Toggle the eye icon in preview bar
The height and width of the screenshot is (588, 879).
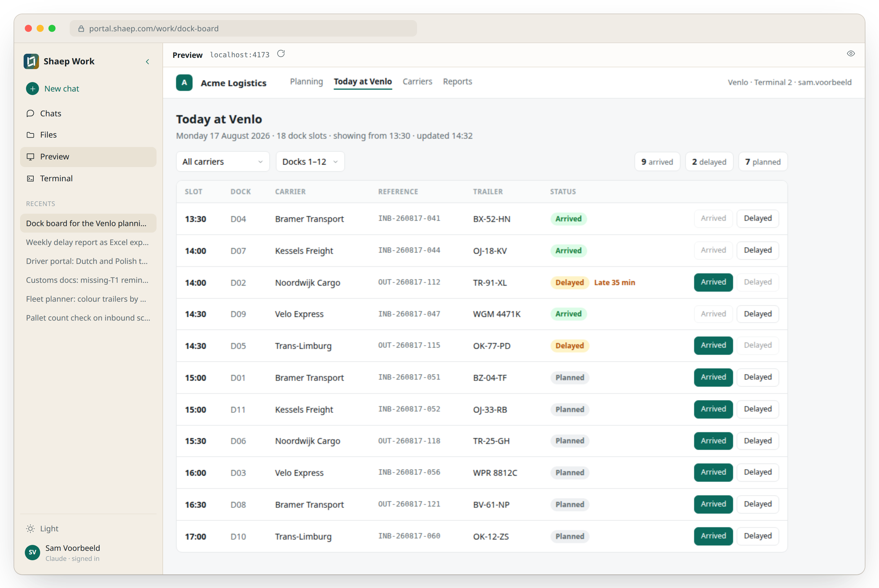(850, 54)
